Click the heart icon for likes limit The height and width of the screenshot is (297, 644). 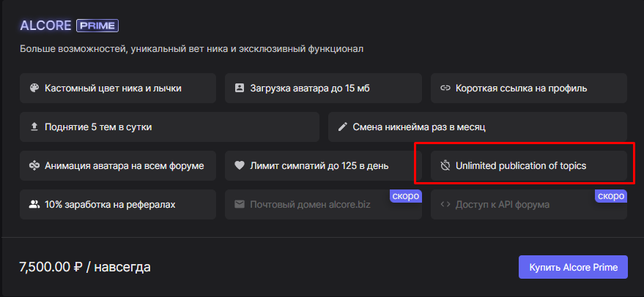[x=239, y=165]
